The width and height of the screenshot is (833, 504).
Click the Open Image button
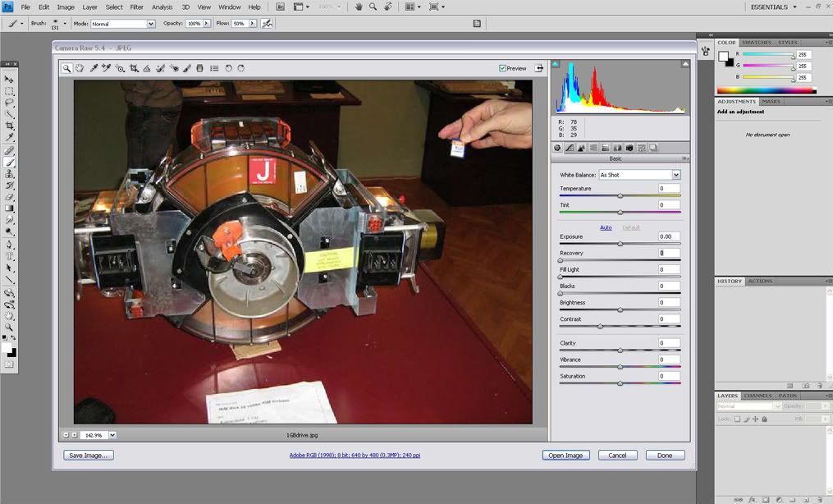coord(565,456)
